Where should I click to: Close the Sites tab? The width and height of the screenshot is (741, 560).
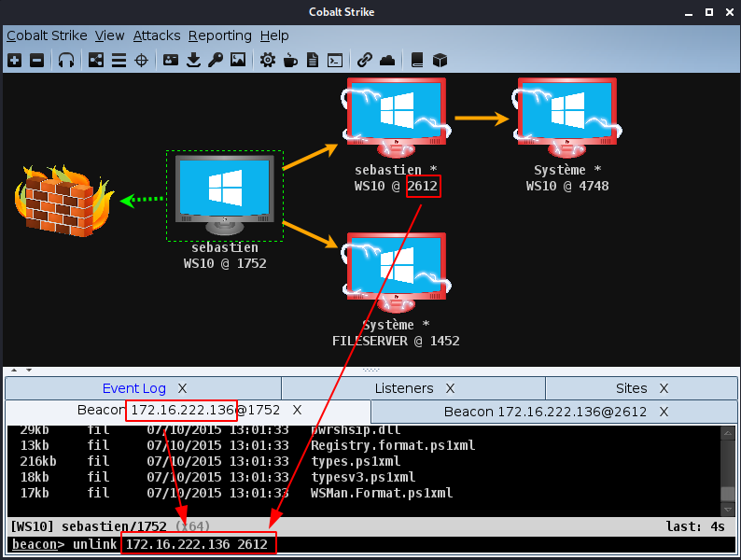(664, 388)
